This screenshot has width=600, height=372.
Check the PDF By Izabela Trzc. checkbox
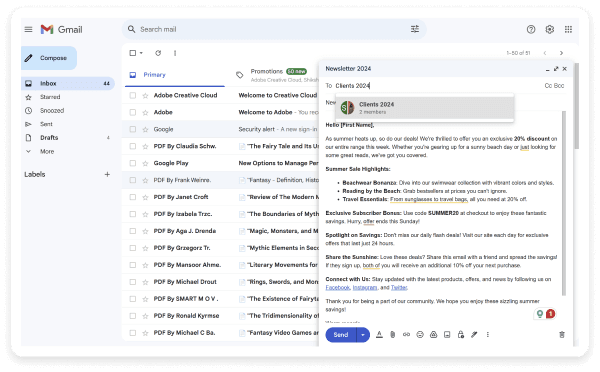point(133,214)
